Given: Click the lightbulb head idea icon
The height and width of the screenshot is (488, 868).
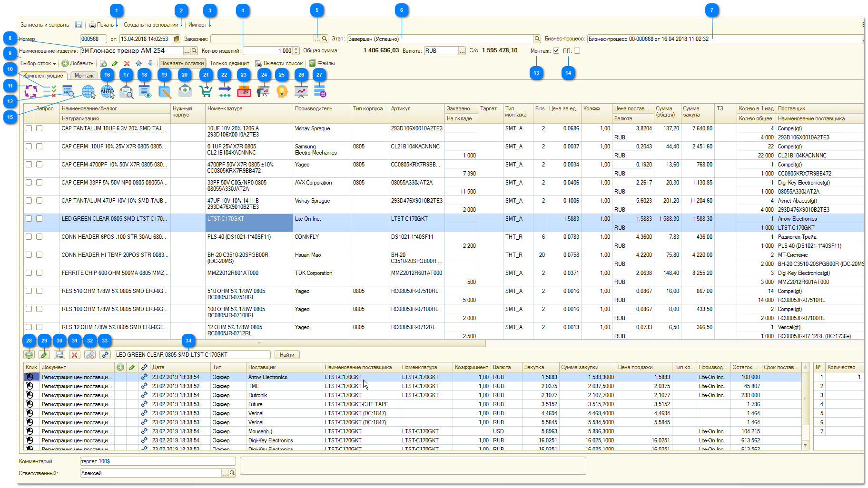Looking at the screenshot, I should click(x=282, y=91).
